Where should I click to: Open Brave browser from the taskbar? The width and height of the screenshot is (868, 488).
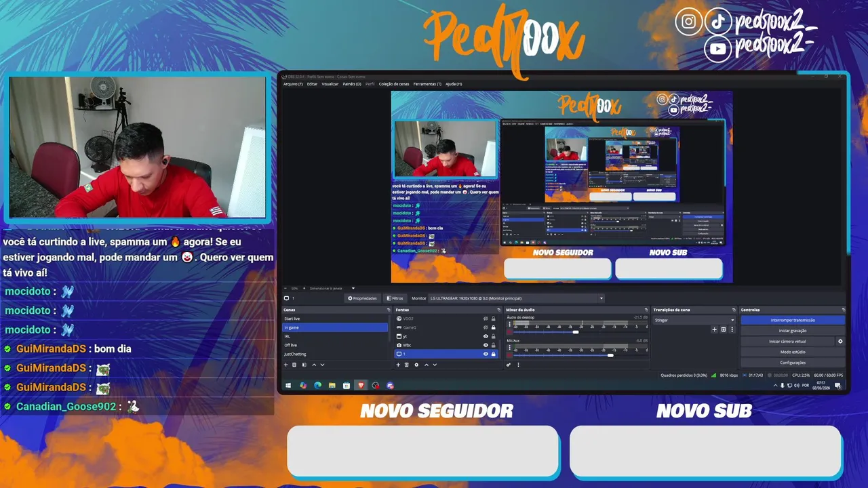[361, 386]
